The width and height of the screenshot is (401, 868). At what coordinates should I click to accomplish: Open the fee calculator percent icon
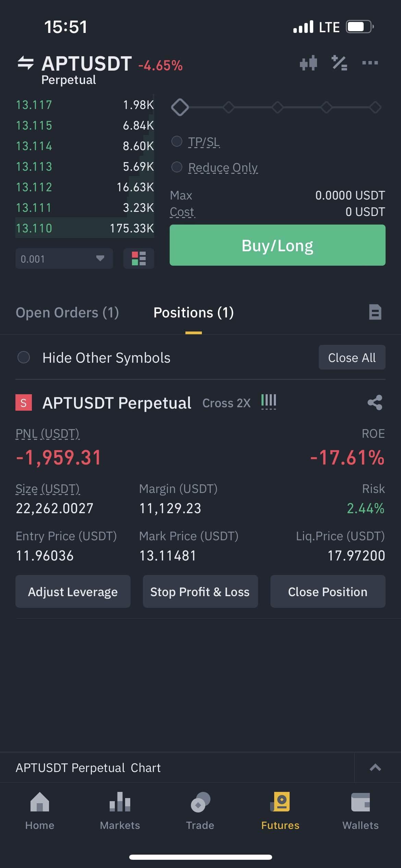click(x=339, y=63)
